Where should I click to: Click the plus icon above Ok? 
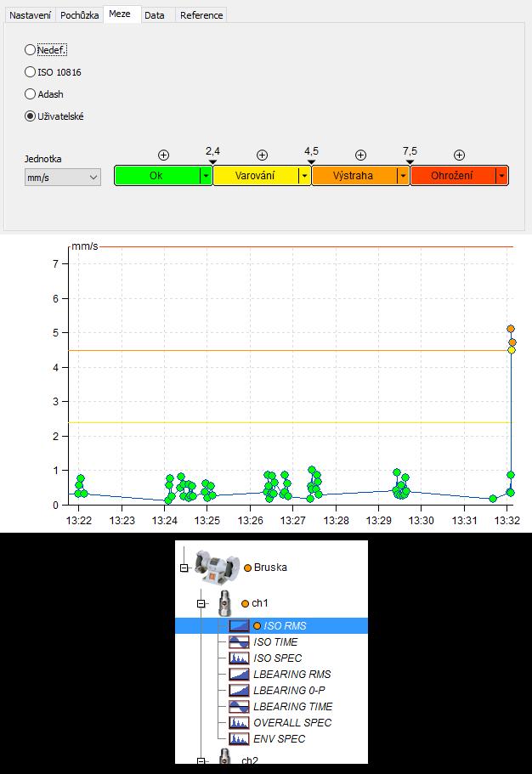pyautogui.click(x=163, y=155)
